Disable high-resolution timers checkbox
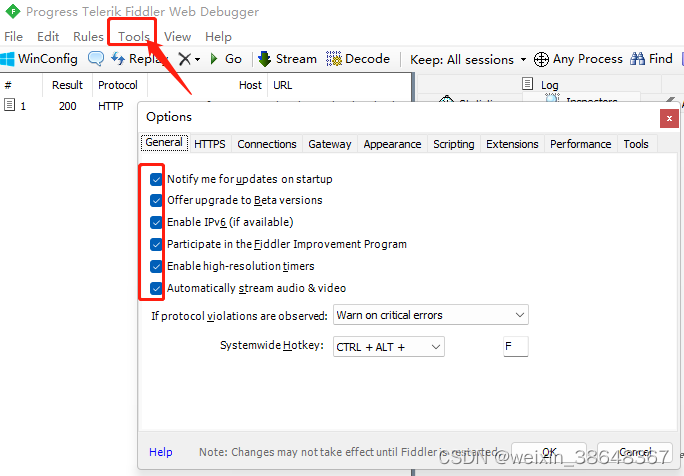This screenshot has height=476, width=684. pos(156,266)
